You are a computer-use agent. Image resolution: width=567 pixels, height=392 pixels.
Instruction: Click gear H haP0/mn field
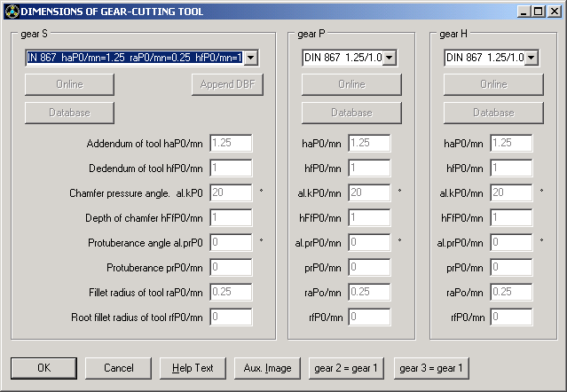coord(511,143)
